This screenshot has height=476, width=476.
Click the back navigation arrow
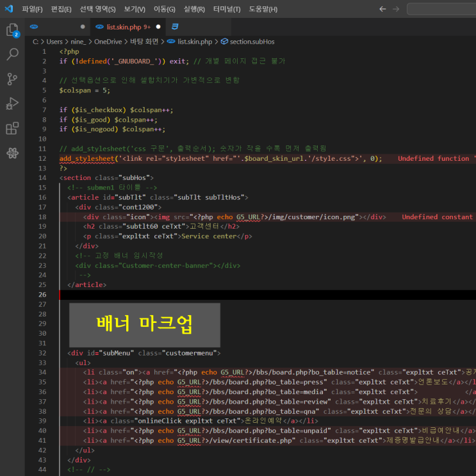382,9
